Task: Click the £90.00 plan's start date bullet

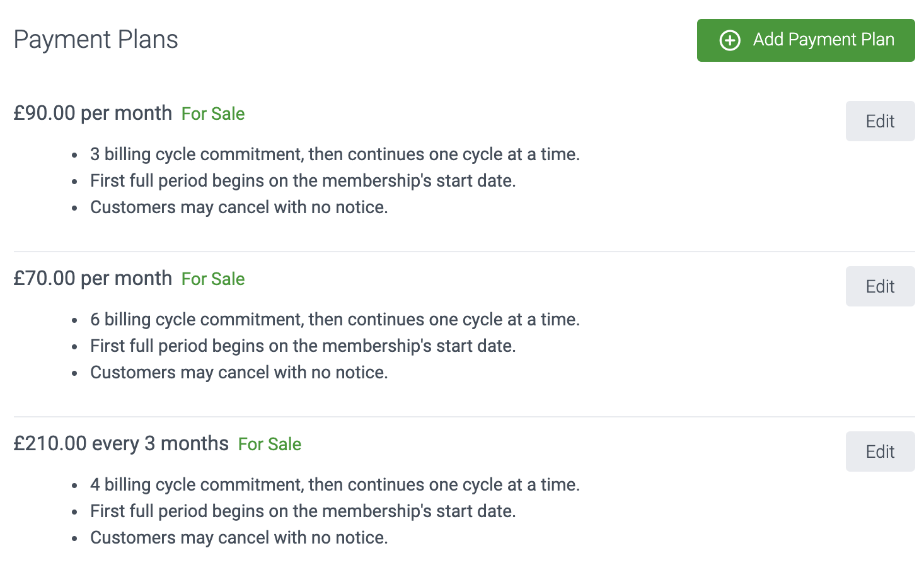Action: pos(303,181)
